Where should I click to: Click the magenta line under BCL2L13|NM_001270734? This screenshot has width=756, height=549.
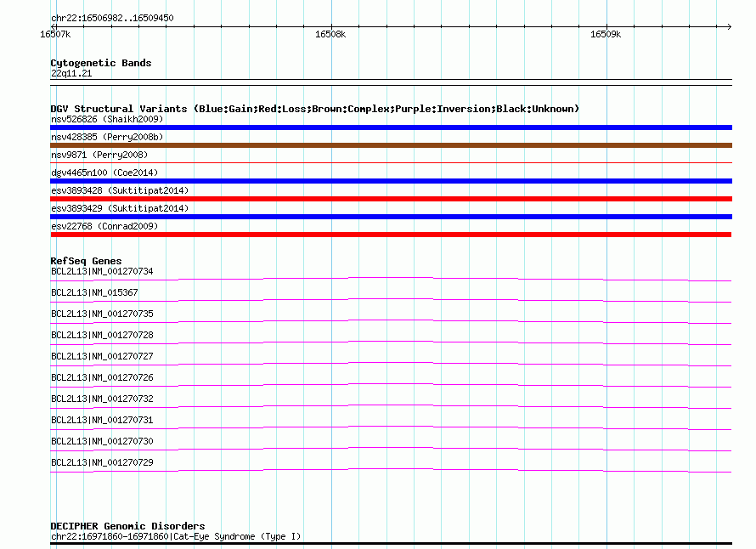click(391, 279)
